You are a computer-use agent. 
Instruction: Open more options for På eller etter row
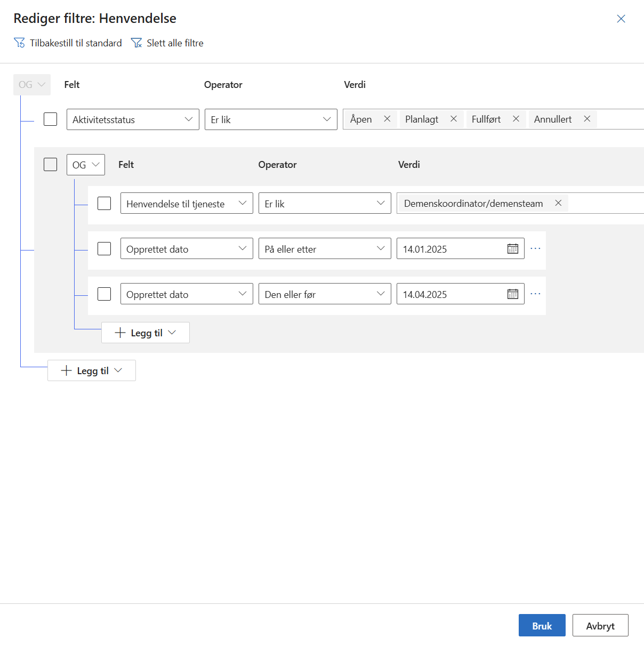pyautogui.click(x=535, y=248)
